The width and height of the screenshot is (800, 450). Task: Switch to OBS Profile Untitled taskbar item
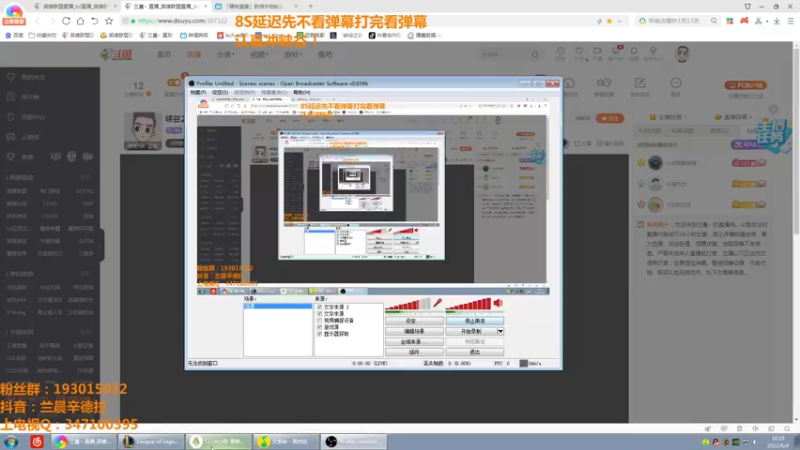354,441
